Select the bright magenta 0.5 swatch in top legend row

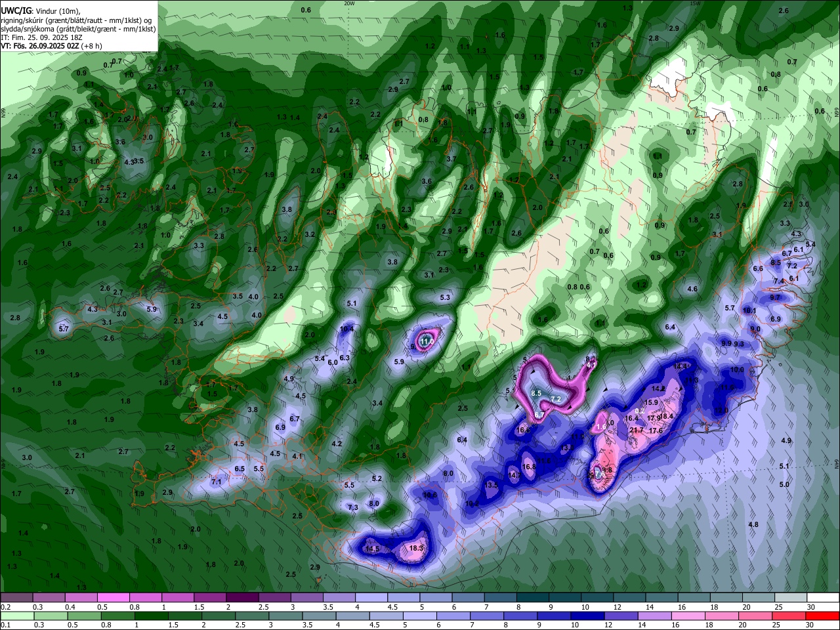click(113, 597)
